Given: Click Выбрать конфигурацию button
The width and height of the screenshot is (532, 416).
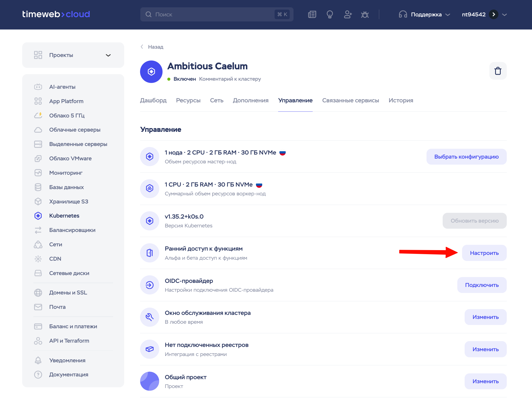Looking at the screenshot, I should (466, 157).
